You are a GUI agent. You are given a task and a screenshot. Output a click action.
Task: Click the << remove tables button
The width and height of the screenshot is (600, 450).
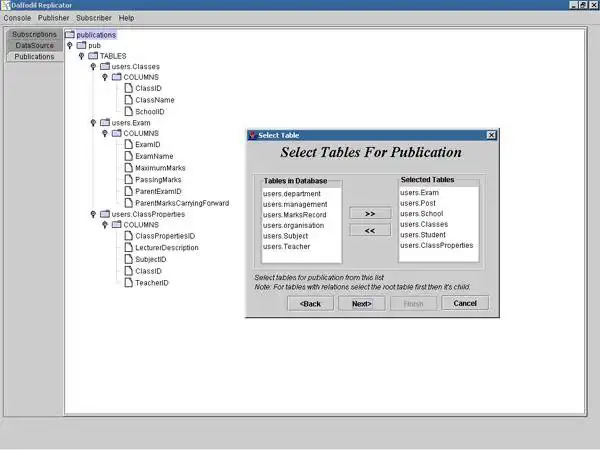[x=370, y=230]
